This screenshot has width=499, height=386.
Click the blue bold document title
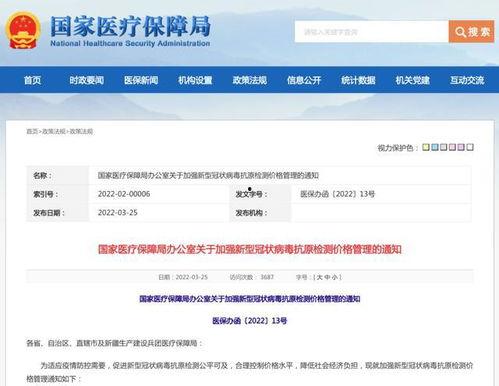click(x=250, y=299)
